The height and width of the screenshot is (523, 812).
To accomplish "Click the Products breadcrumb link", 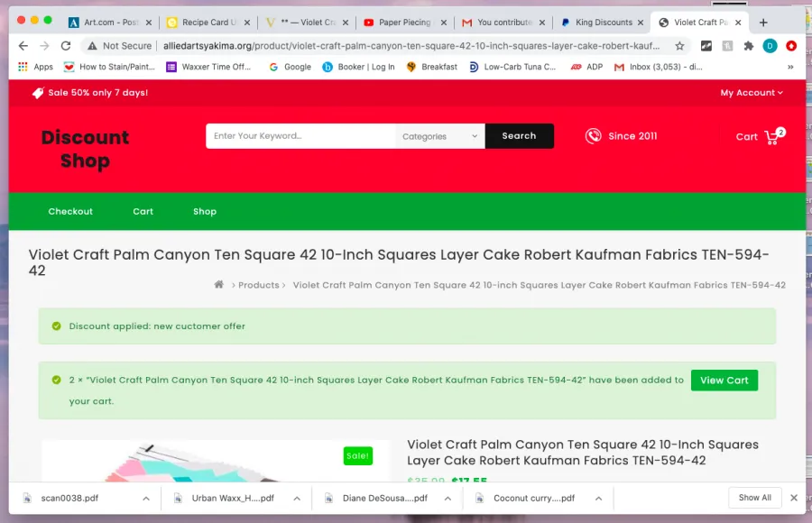I will 258,285.
